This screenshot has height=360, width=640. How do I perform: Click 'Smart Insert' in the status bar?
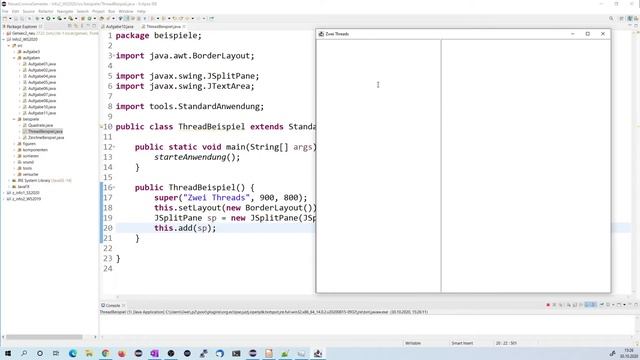point(462,343)
